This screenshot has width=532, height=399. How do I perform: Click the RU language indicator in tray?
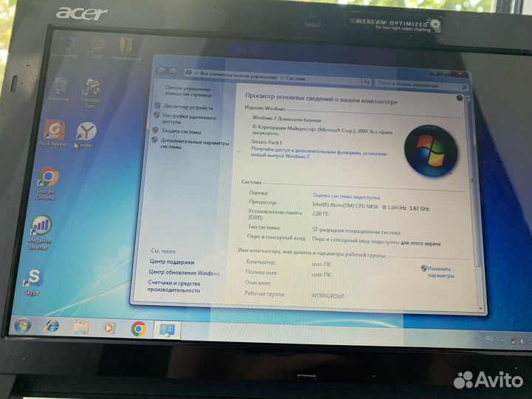[x=490, y=338]
